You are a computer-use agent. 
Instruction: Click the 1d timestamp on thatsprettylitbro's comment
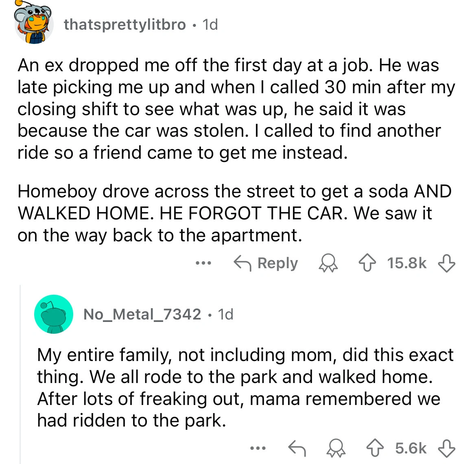(x=210, y=25)
